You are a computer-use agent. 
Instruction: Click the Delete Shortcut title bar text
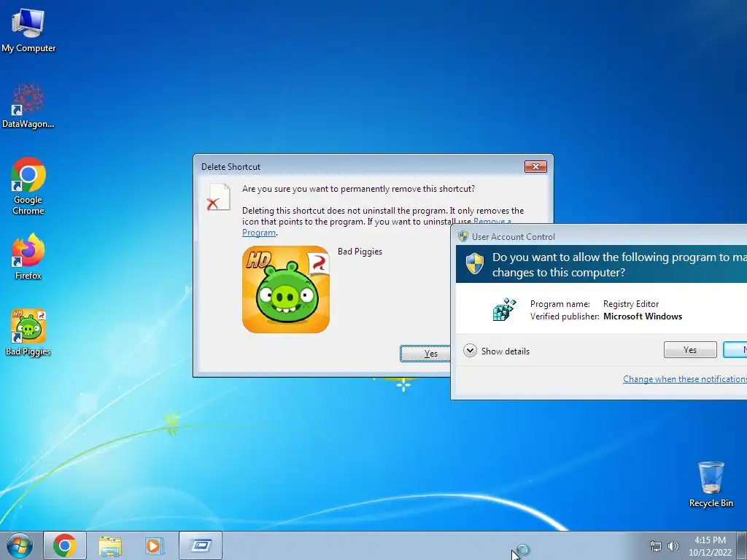[x=231, y=167]
